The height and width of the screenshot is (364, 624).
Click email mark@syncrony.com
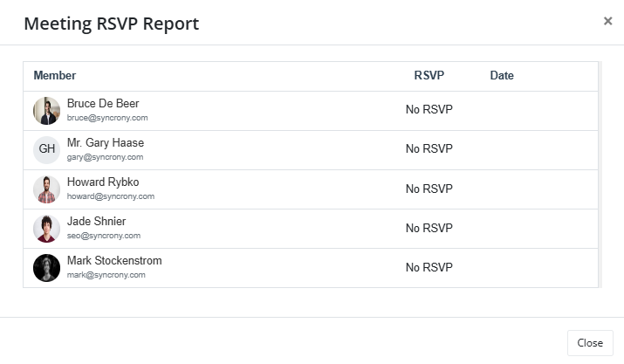[x=106, y=275]
